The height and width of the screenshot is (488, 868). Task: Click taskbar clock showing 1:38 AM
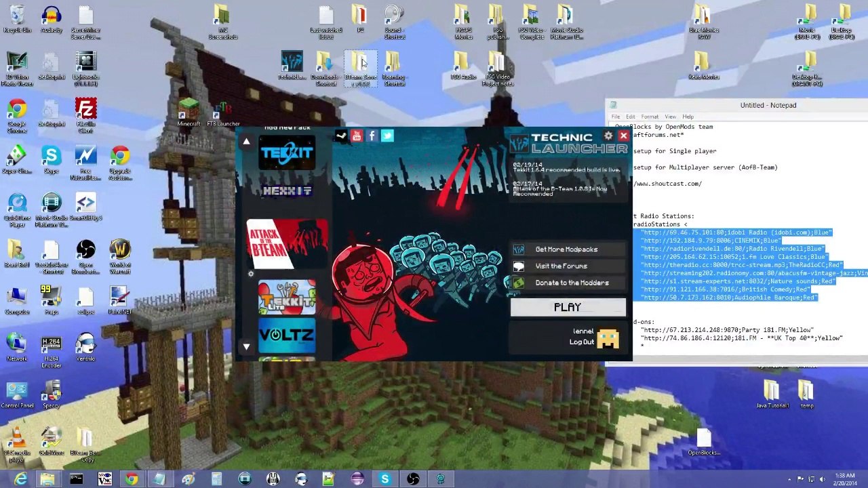pyautogui.click(x=844, y=479)
